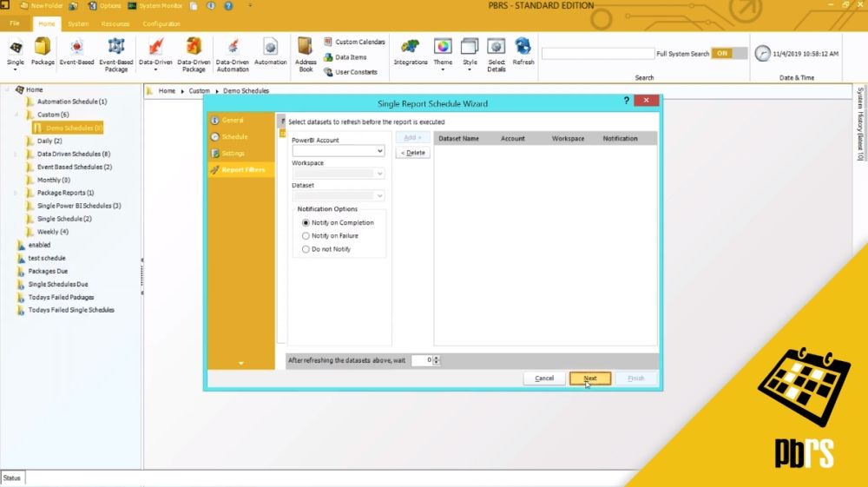Select Single Power BI Schedules folder
This screenshot has height=487, width=868.
point(79,206)
